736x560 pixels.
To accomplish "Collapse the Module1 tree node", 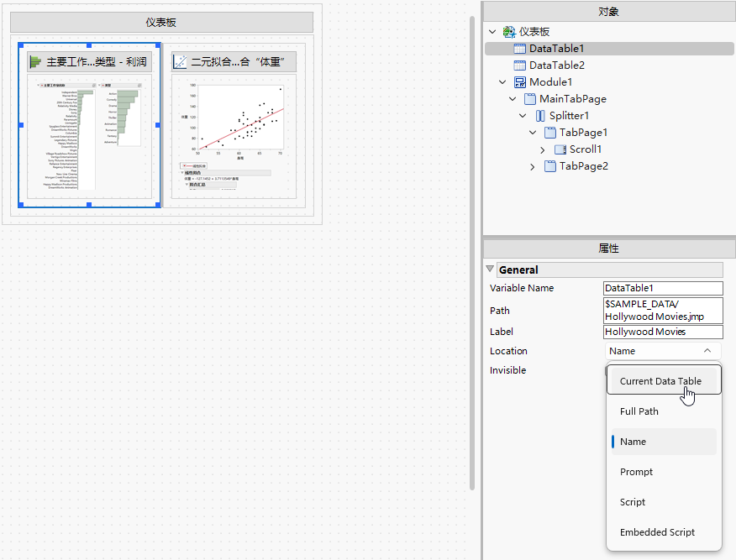I will (x=502, y=82).
